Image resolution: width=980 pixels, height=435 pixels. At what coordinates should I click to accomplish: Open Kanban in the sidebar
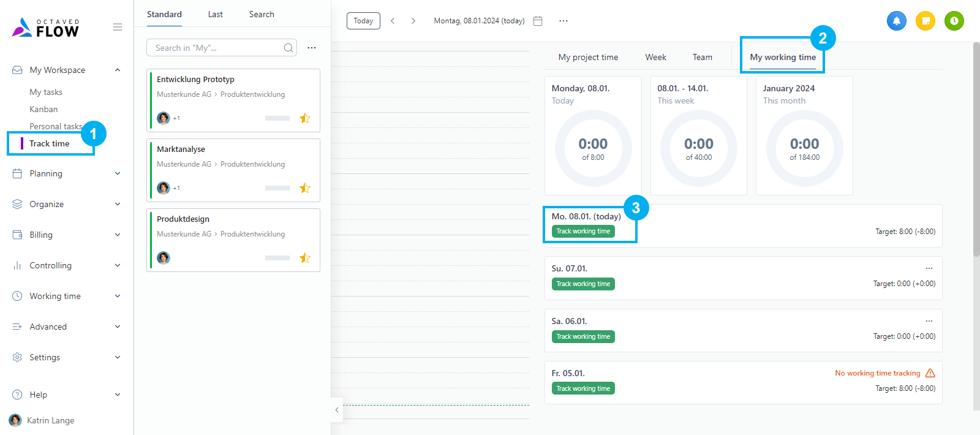[x=43, y=109]
